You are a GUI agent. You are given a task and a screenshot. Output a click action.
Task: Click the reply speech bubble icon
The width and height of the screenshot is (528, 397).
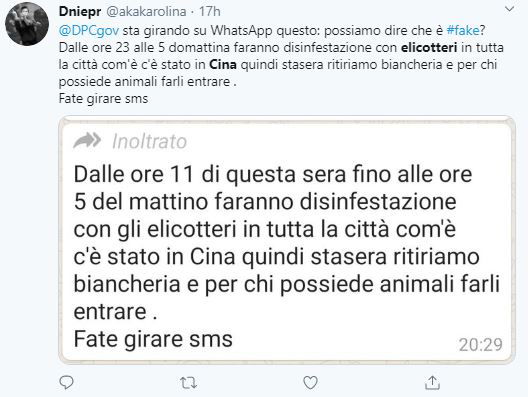(x=66, y=383)
